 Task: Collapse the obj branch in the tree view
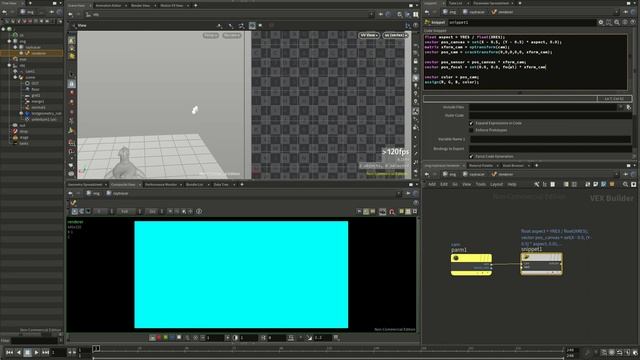coord(9,65)
